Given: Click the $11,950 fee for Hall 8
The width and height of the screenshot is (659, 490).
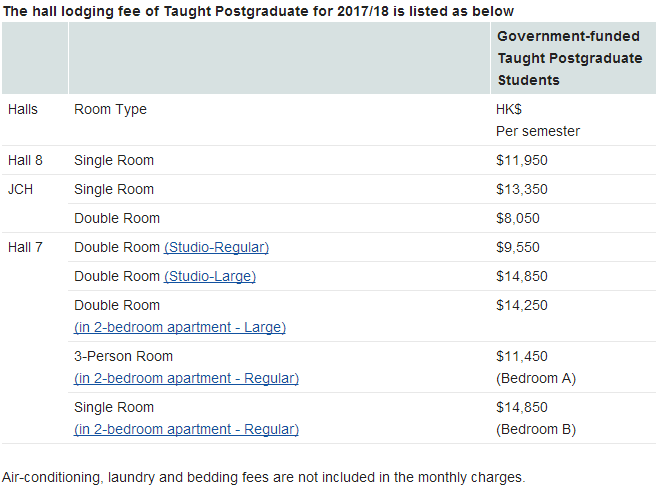Looking at the screenshot, I should (522, 160).
